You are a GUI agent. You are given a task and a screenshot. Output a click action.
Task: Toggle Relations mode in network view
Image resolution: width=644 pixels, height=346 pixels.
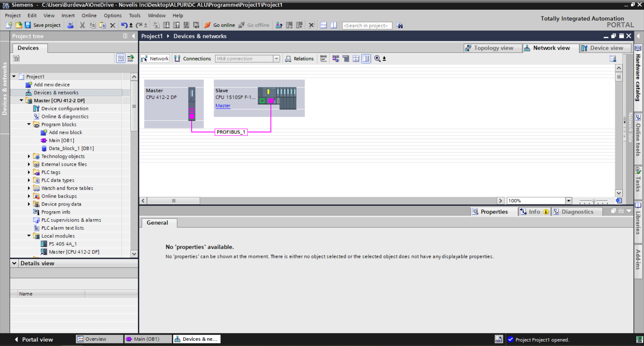[x=300, y=59]
